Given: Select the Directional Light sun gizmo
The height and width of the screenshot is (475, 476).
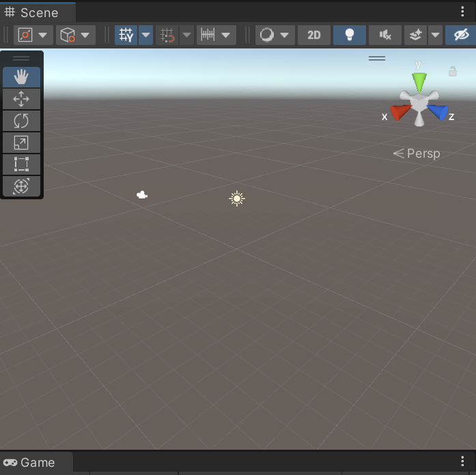Looking at the screenshot, I should pyautogui.click(x=237, y=199).
